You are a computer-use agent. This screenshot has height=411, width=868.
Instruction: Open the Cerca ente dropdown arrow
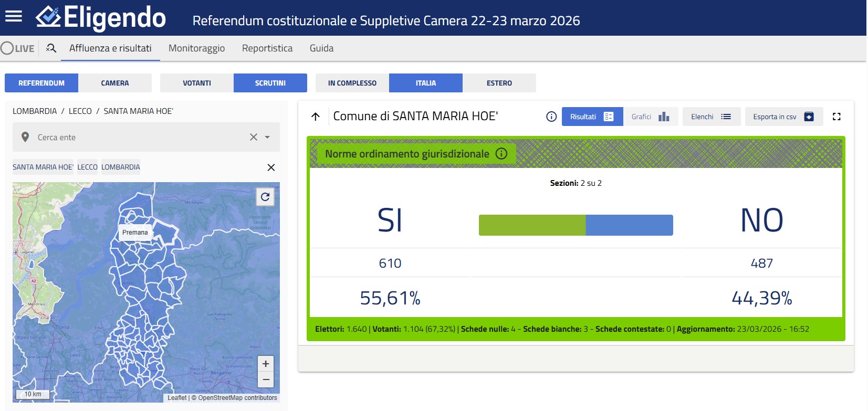[267, 137]
